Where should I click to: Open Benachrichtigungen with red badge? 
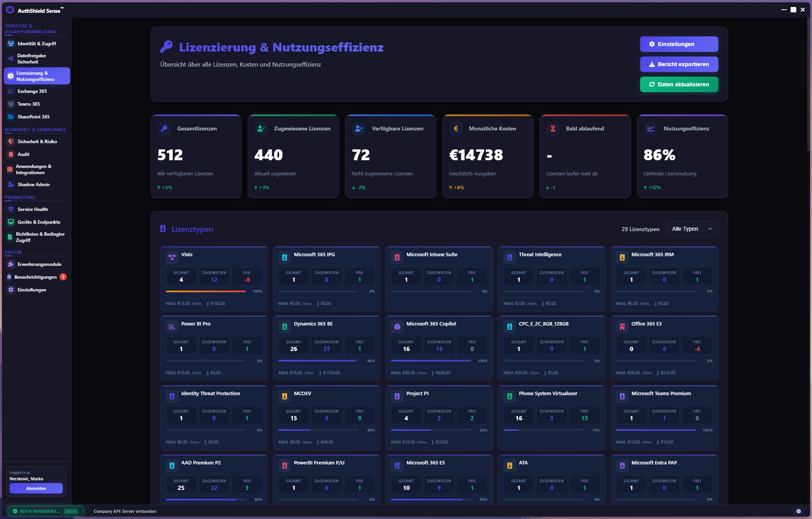click(36, 277)
